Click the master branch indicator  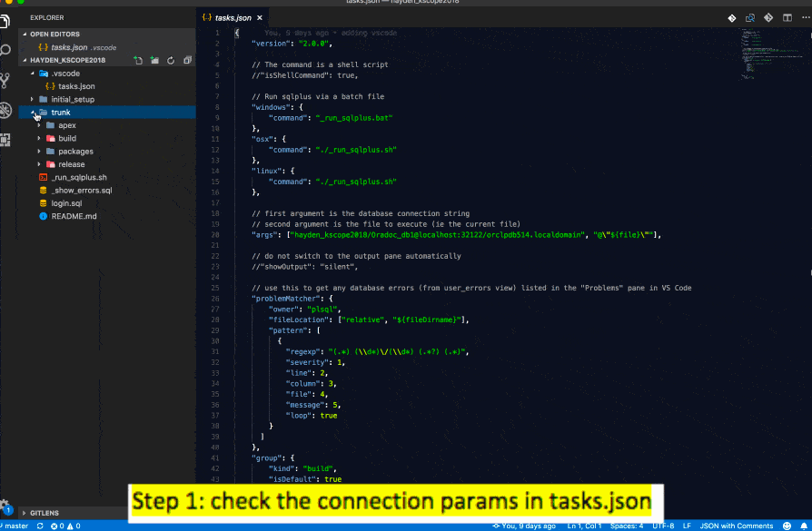click(x=15, y=526)
